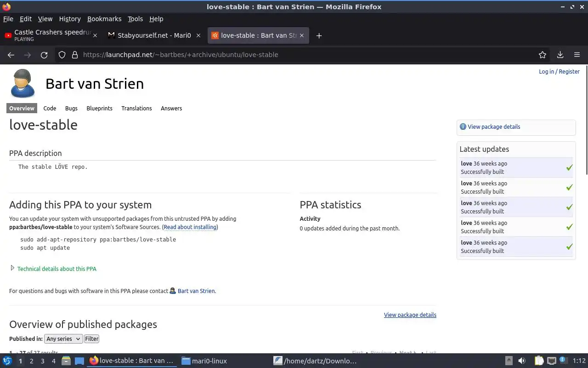Viewport: 588px width, 368px height.
Task: Open the Published in series dropdown
Action: tap(63, 339)
